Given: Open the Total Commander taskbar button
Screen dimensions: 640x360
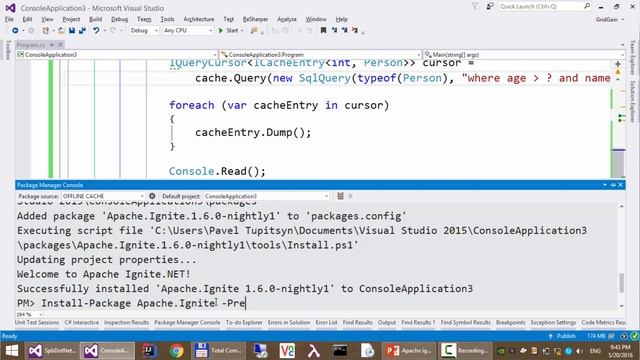Looking at the screenshot, I should [x=219, y=351].
